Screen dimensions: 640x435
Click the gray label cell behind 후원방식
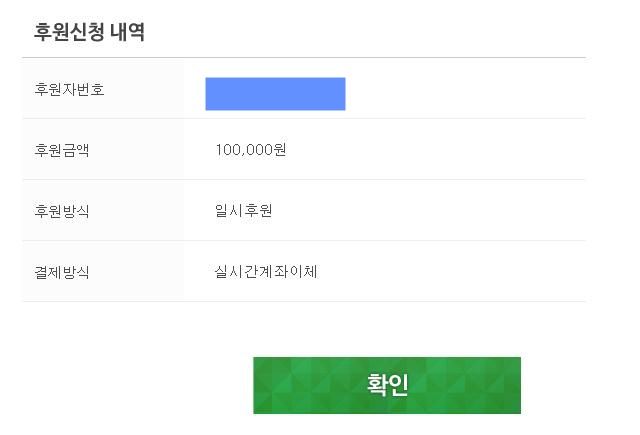point(103,210)
